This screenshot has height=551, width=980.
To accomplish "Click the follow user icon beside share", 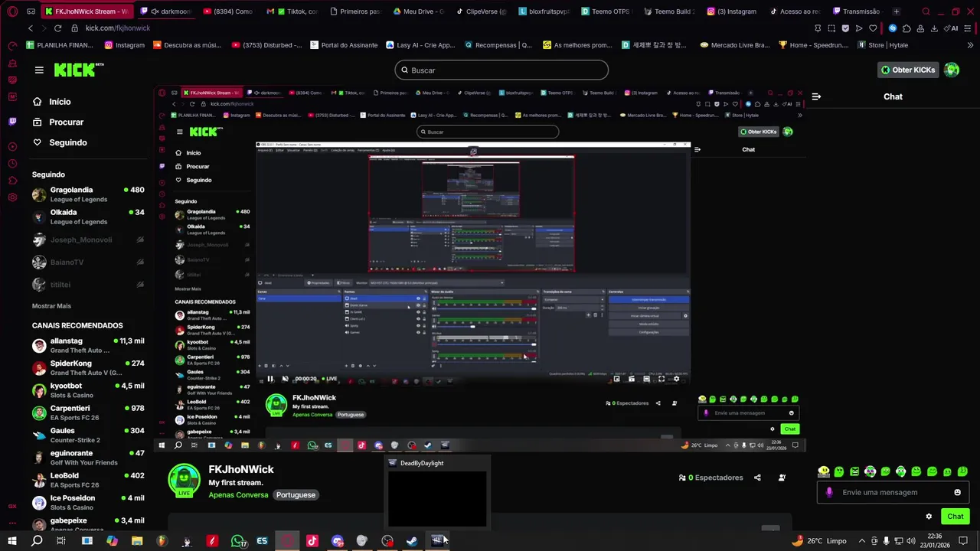I will pos(782,478).
